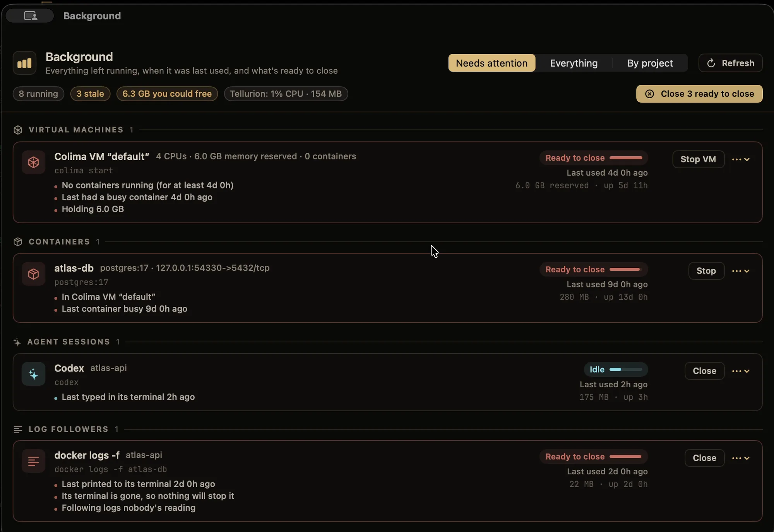Click '175 MB · up 3h' stats text
774x532 pixels.
point(613,397)
